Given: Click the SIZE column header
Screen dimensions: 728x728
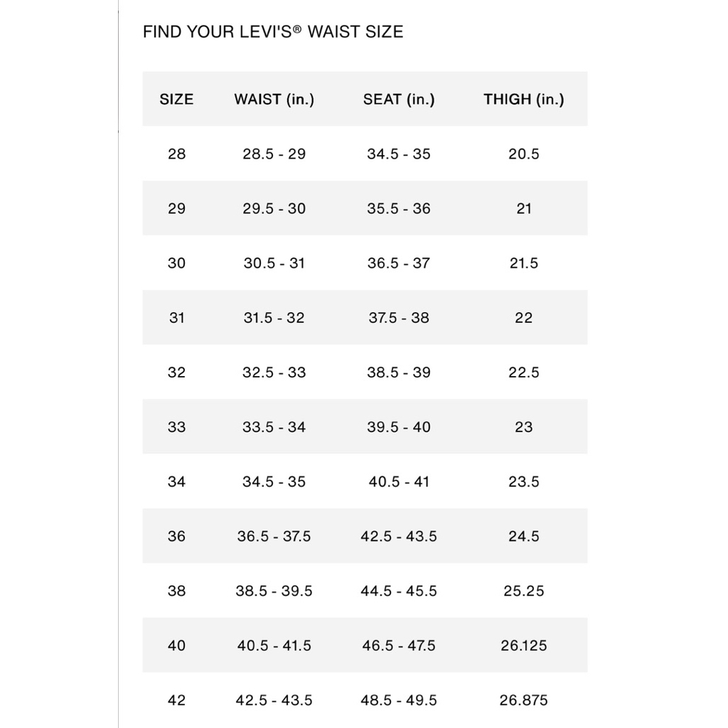Looking at the screenshot, I should click(x=176, y=99).
